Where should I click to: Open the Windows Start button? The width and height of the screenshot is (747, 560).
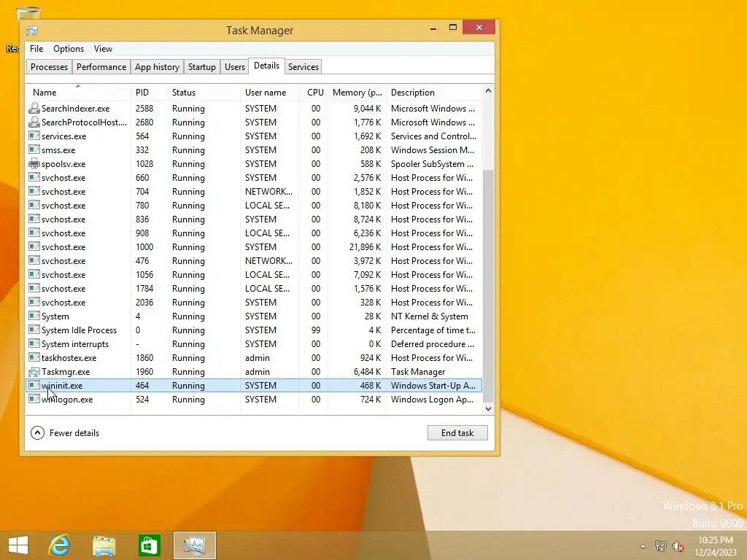pos(18,545)
